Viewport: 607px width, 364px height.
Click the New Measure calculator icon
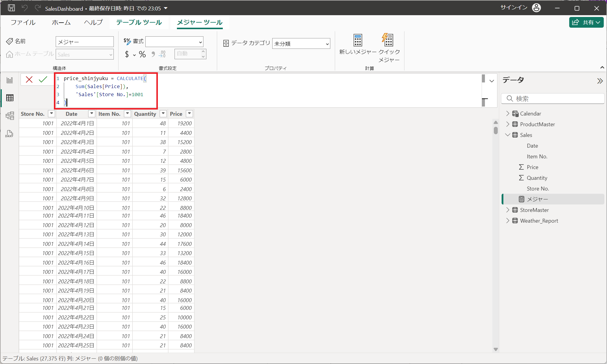357,40
